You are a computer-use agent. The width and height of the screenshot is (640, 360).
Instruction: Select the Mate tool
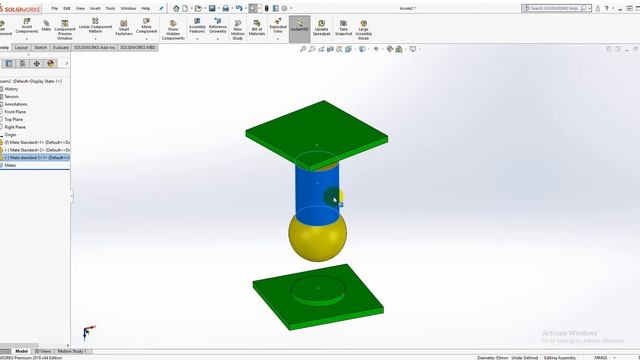46,26
